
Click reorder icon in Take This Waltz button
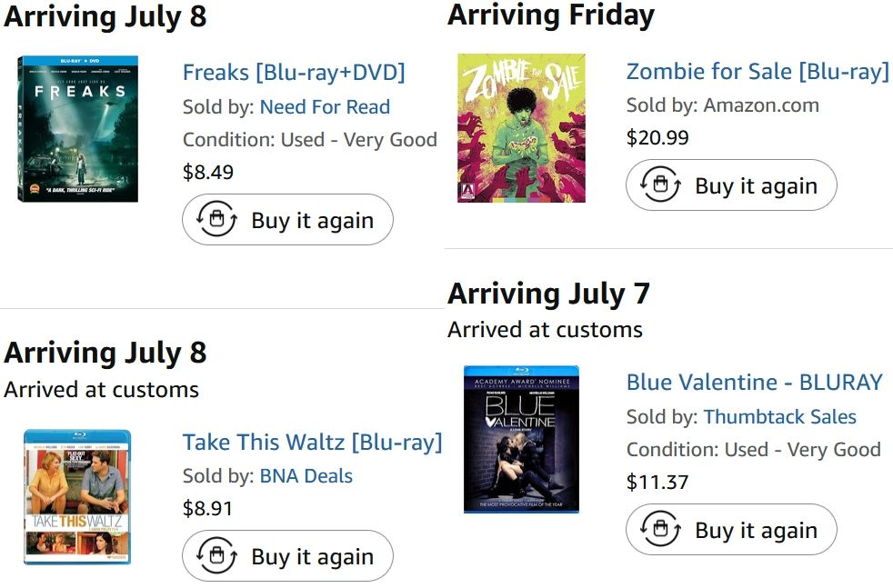pos(216,555)
